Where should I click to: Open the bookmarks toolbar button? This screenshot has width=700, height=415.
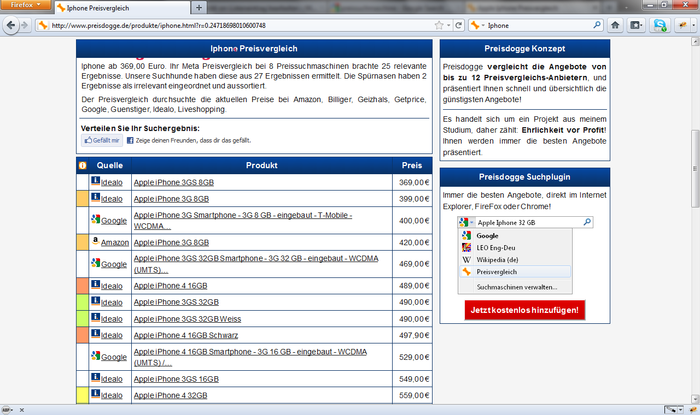[x=636, y=25]
